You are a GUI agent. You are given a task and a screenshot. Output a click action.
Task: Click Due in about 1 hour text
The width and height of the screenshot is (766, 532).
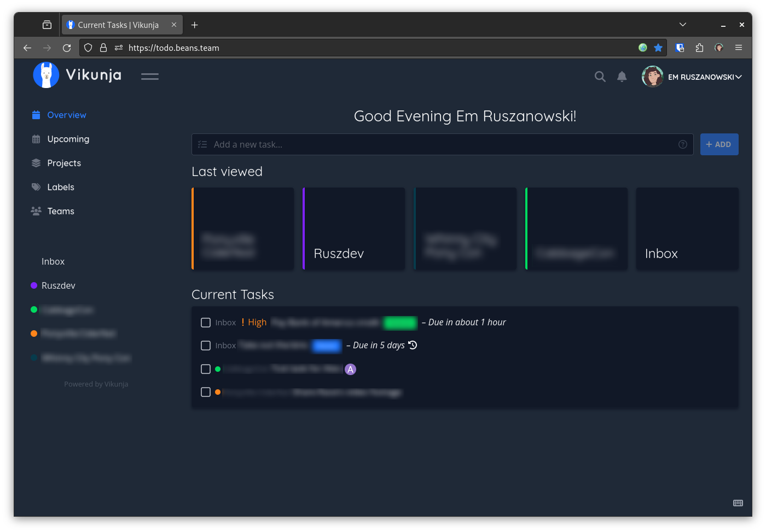click(x=467, y=323)
